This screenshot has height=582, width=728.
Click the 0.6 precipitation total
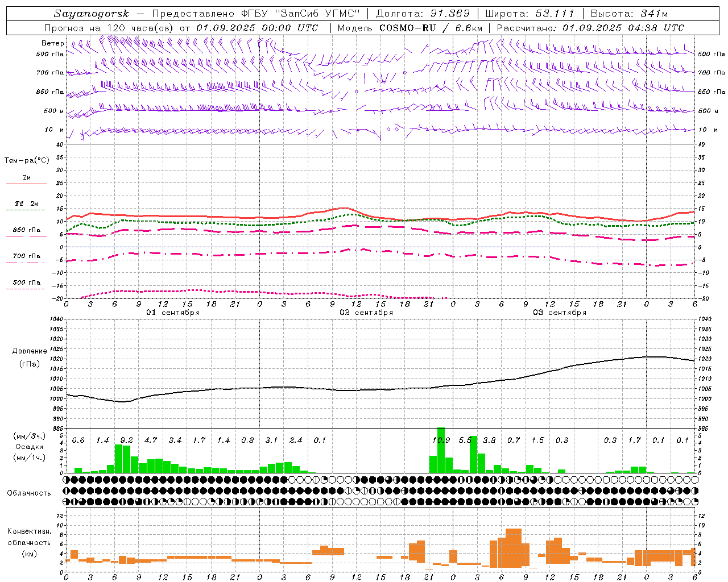(78, 440)
